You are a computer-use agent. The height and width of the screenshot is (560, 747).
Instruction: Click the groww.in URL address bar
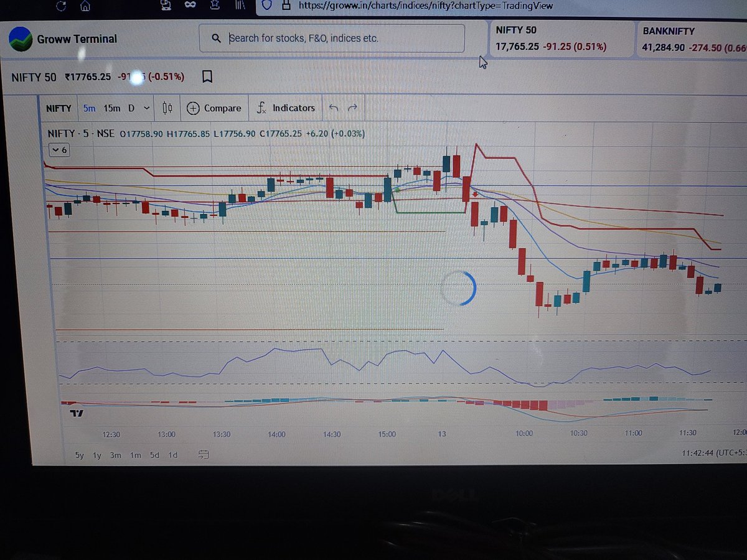425,6
